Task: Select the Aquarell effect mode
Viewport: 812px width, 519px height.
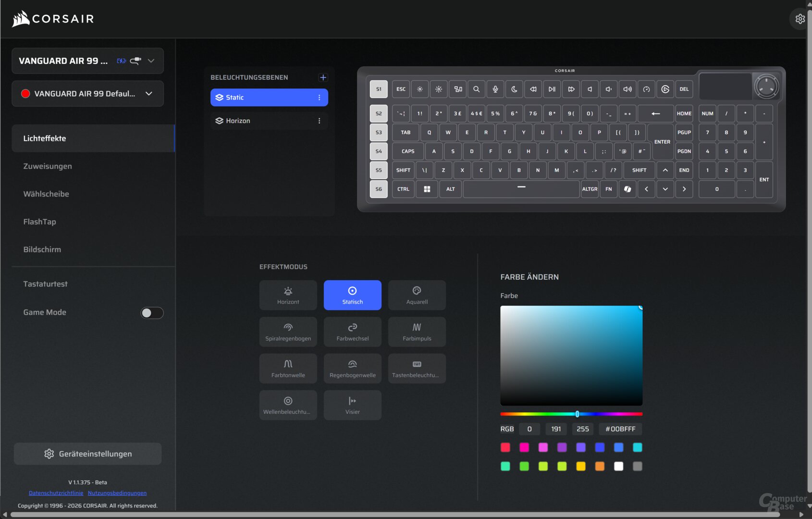Action: click(416, 295)
